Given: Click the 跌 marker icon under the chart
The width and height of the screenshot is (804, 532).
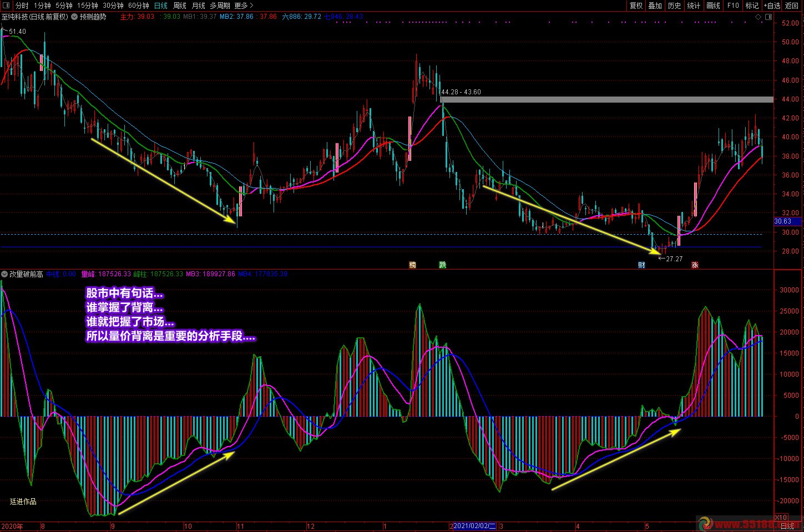Looking at the screenshot, I should pos(442,265).
